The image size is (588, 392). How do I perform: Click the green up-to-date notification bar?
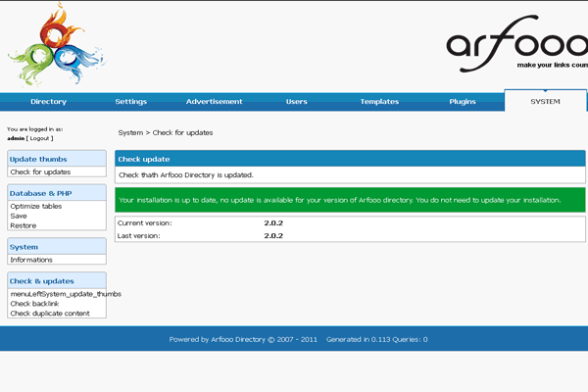[x=350, y=200]
